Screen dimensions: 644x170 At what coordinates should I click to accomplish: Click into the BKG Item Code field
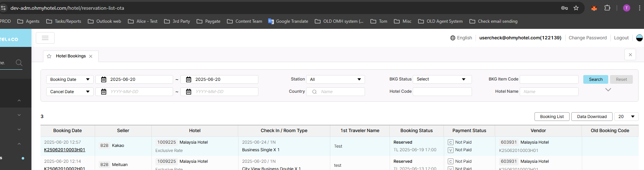549,79
